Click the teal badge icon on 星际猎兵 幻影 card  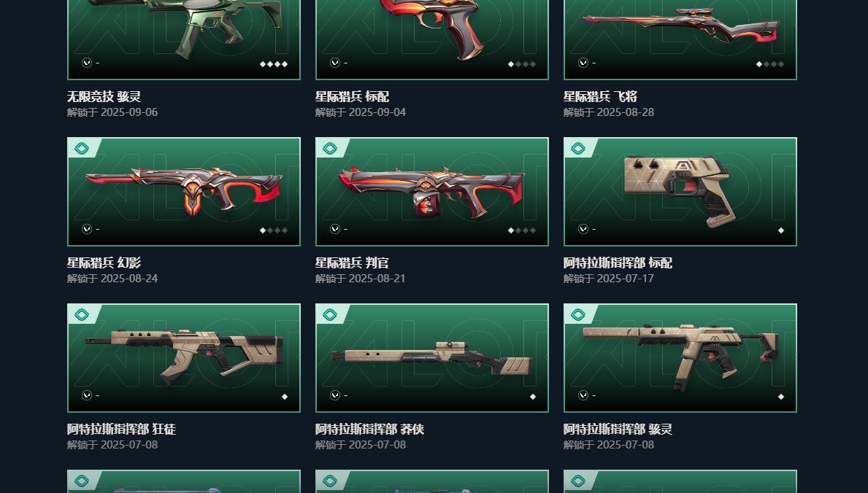(x=82, y=148)
